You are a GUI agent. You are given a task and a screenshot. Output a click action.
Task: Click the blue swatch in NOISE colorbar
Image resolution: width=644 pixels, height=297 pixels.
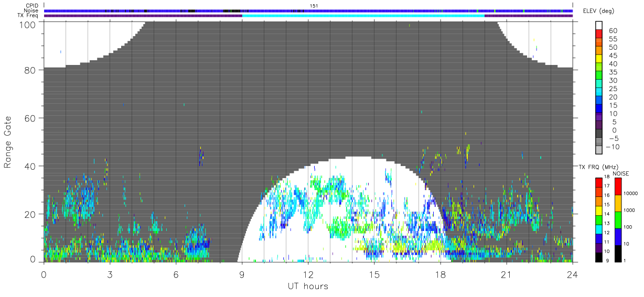(617, 236)
